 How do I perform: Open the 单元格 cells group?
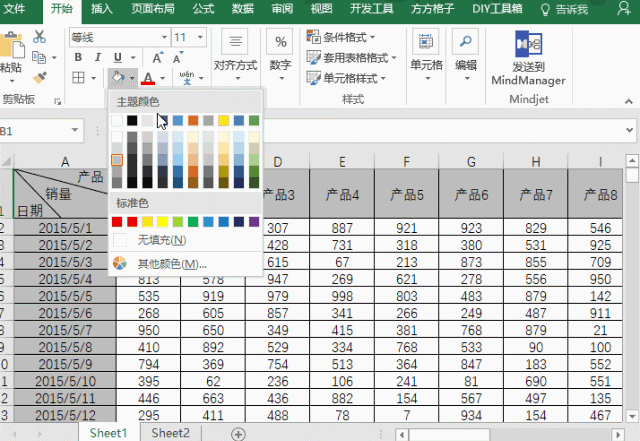click(426, 55)
